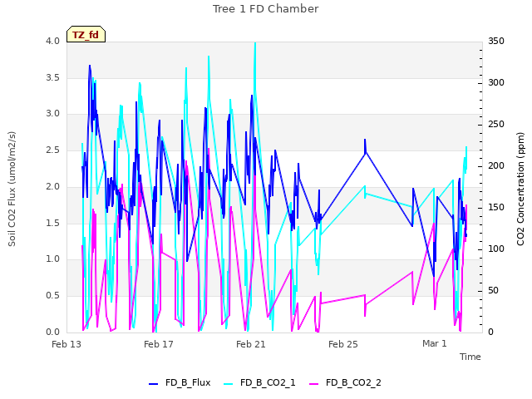The height and width of the screenshot is (399, 532).
Task: Click the 4.0 left axis tick label
Action: (x=52, y=42)
